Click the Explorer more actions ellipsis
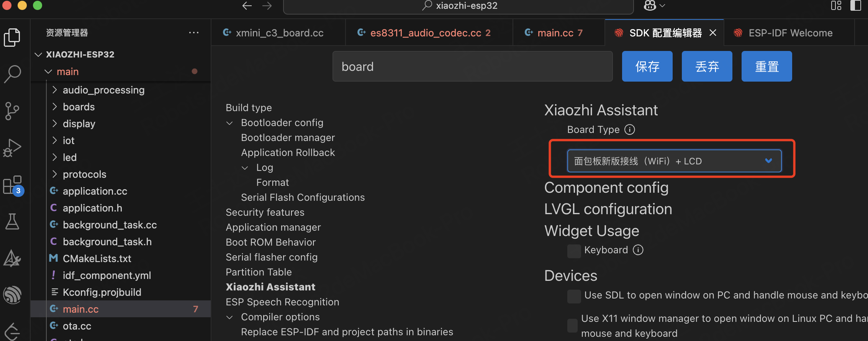The image size is (868, 341). (x=194, y=33)
